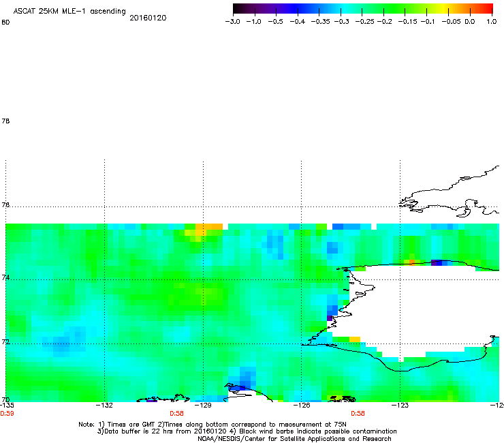Click the "-0.05" color scale label
504x443 pixels.
point(452,22)
